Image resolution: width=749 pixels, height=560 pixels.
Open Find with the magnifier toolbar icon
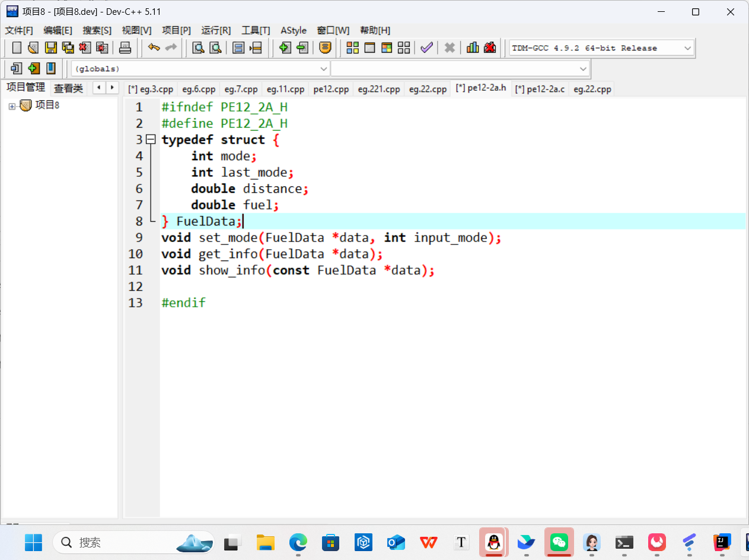pyautogui.click(x=199, y=48)
